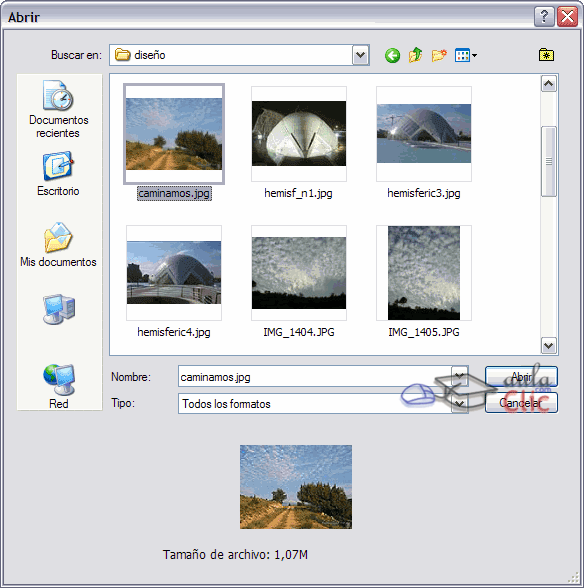
Task: Click the file list scrollbar handle
Action: click(x=548, y=162)
